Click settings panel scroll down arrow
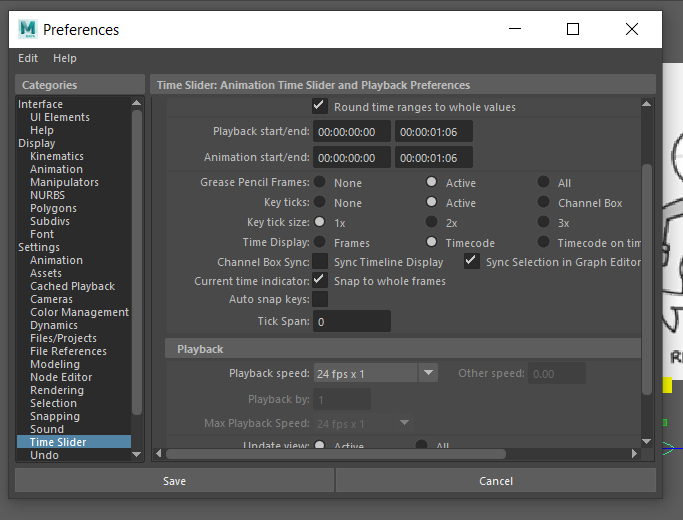Screen dimensions: 683x520 (x=646, y=441)
